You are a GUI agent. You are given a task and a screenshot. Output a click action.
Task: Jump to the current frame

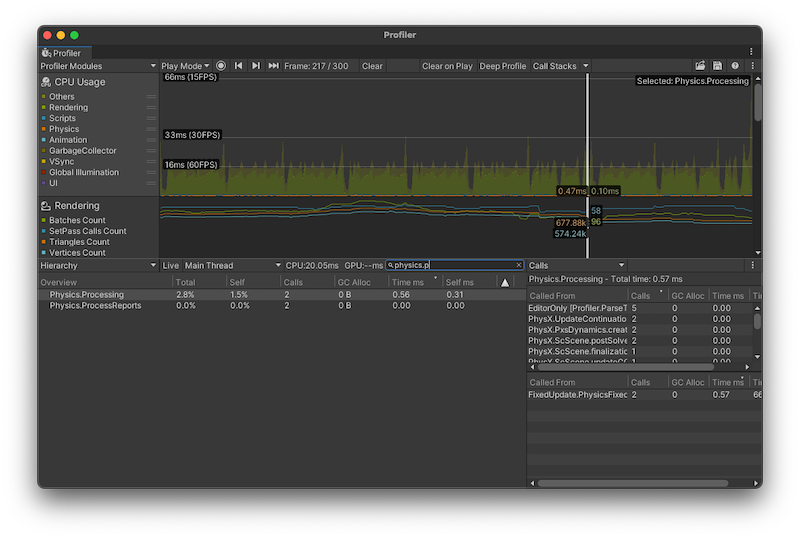coord(273,66)
